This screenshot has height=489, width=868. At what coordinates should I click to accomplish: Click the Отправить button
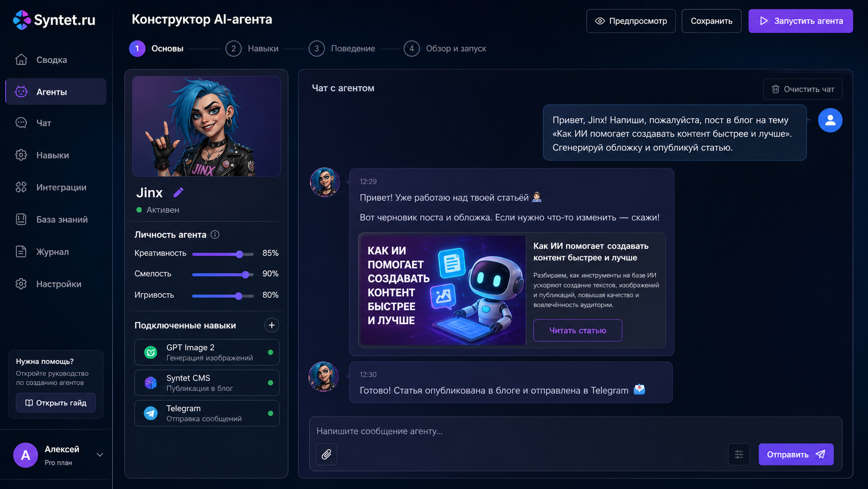[x=796, y=455]
